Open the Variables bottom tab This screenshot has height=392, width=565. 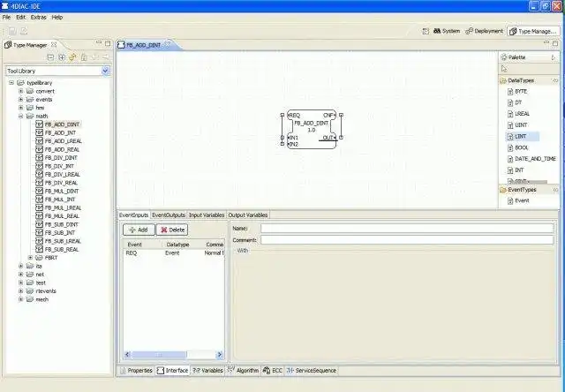click(x=207, y=371)
